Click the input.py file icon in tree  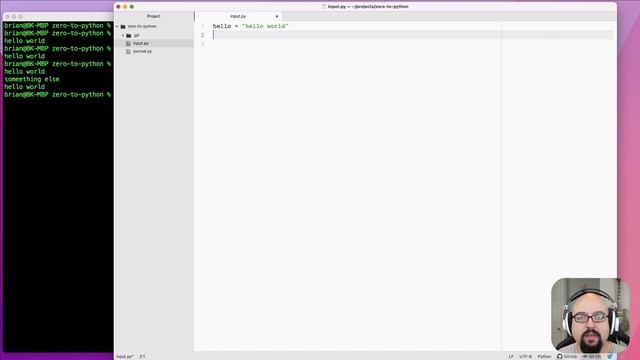pyautogui.click(x=128, y=43)
